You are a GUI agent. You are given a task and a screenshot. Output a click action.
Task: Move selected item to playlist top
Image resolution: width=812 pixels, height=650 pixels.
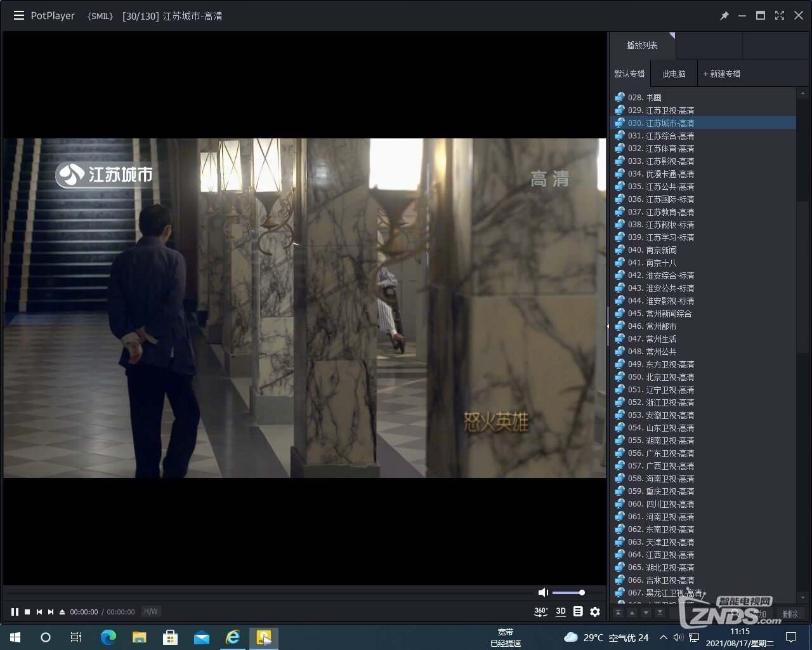618,613
